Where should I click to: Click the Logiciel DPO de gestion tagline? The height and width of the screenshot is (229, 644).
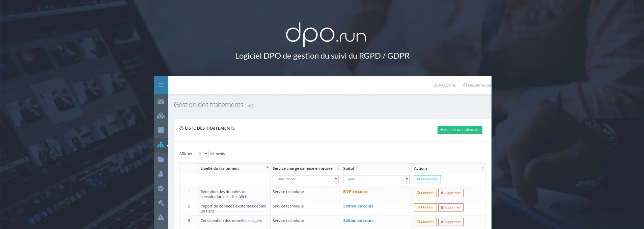pyautogui.click(x=322, y=56)
